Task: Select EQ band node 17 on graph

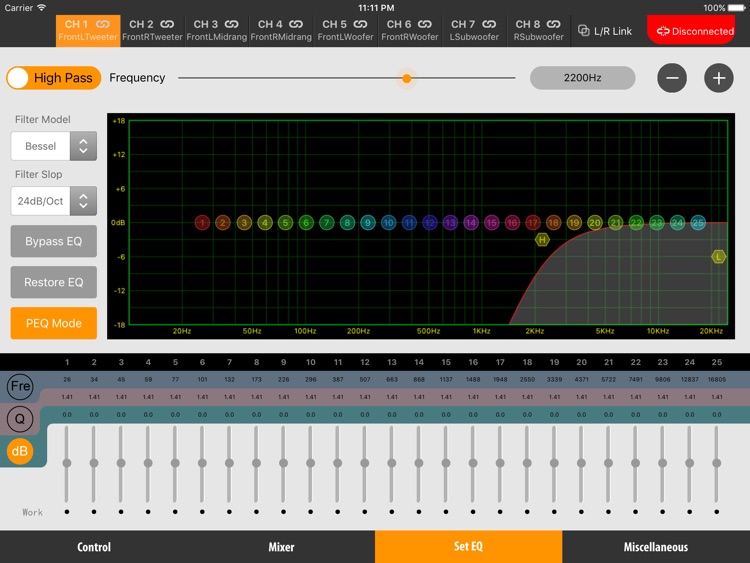Action: pyautogui.click(x=533, y=222)
